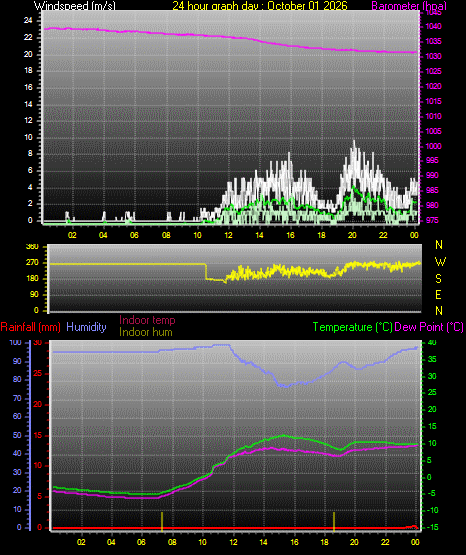This screenshot has height=555, width=466.
Task: Click the 1040 value on barometer axis
Action: pos(433,26)
